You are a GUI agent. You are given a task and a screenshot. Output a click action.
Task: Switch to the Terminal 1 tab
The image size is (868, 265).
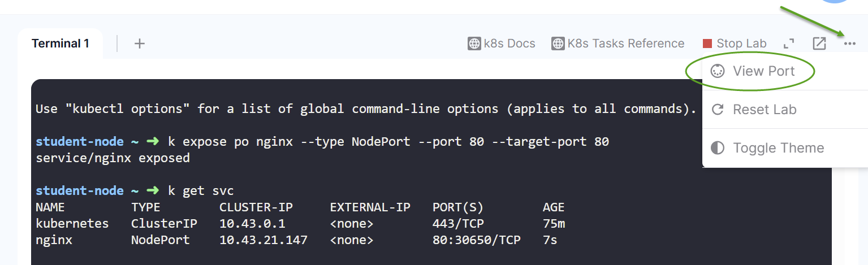click(60, 44)
